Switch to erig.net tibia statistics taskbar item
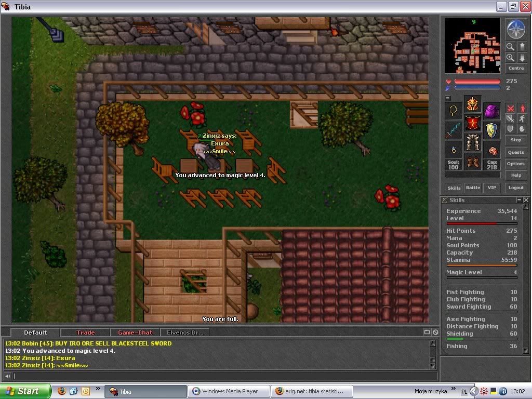 tap(312, 392)
